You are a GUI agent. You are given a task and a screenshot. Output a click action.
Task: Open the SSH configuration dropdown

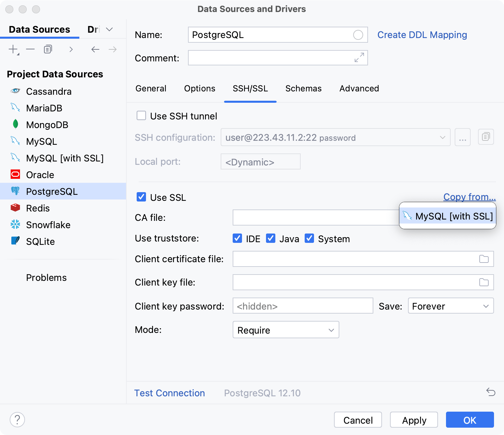tap(443, 137)
